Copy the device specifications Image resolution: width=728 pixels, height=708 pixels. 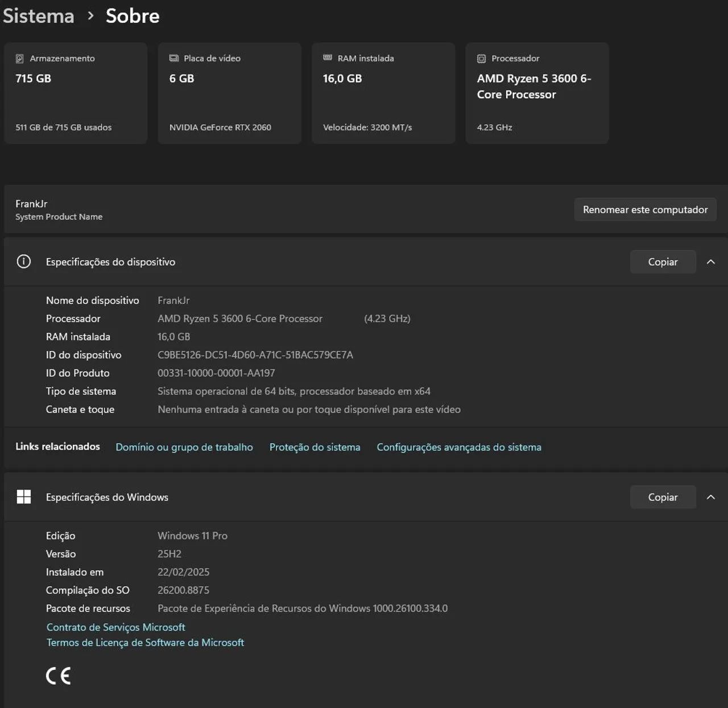(x=663, y=262)
